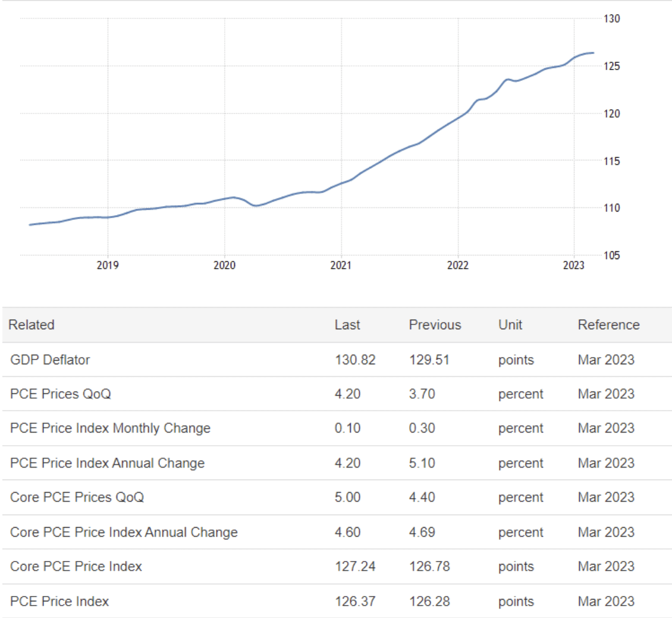
Task: Click Core PCE Price Index Annual Change
Action: [x=124, y=532]
